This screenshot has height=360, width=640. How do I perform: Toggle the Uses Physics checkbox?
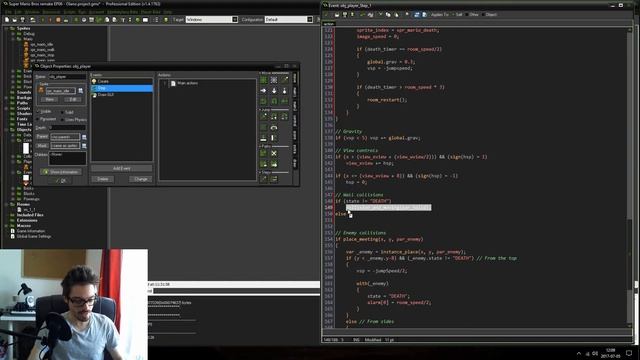62,120
